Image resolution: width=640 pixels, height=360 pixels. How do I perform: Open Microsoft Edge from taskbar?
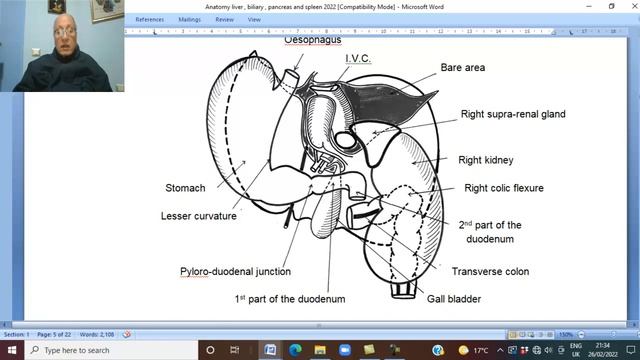point(295,350)
